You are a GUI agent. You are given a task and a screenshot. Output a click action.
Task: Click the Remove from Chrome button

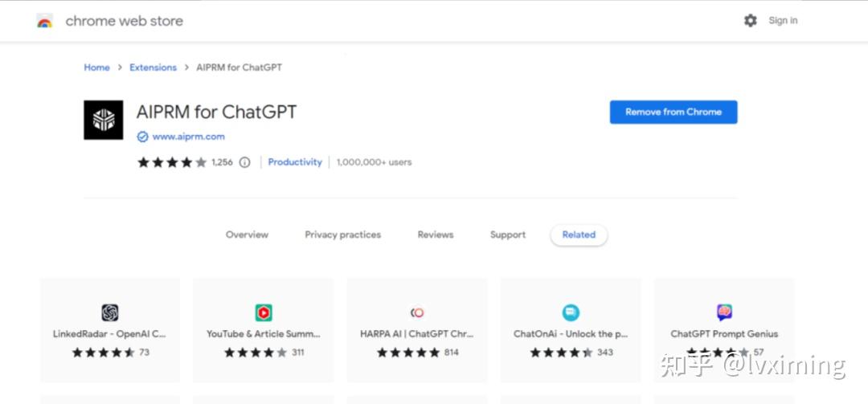tap(673, 112)
